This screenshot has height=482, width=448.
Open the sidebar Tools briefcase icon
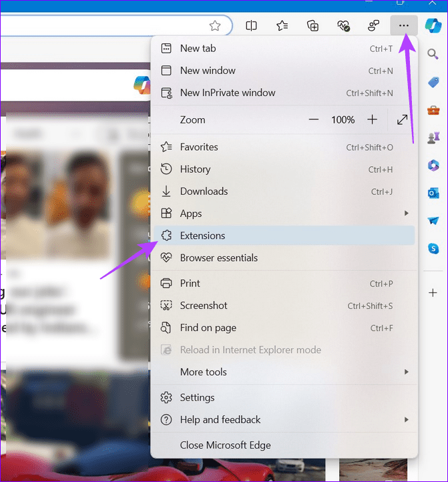(x=433, y=110)
